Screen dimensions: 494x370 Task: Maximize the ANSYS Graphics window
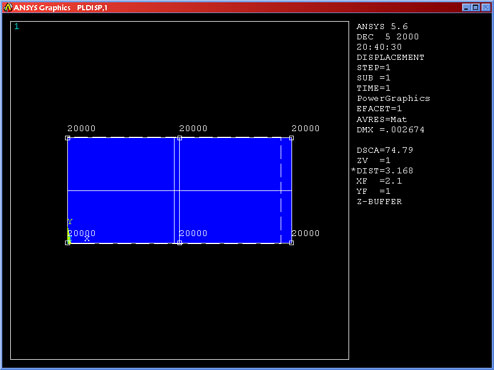tap(476, 7)
